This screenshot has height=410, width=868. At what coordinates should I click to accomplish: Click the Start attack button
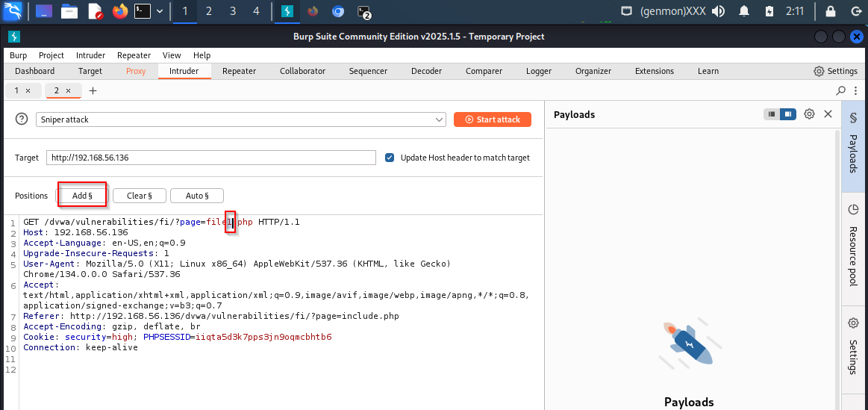(x=492, y=119)
